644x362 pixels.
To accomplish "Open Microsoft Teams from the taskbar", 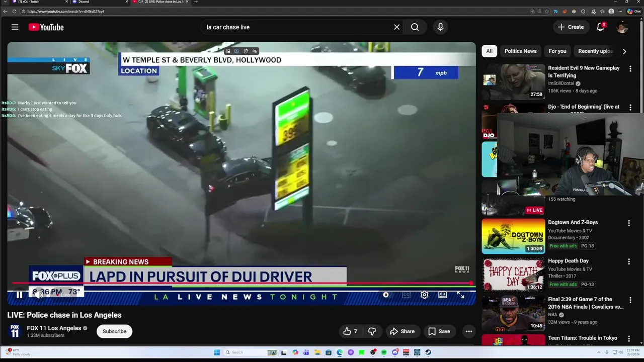I will [x=306, y=352].
